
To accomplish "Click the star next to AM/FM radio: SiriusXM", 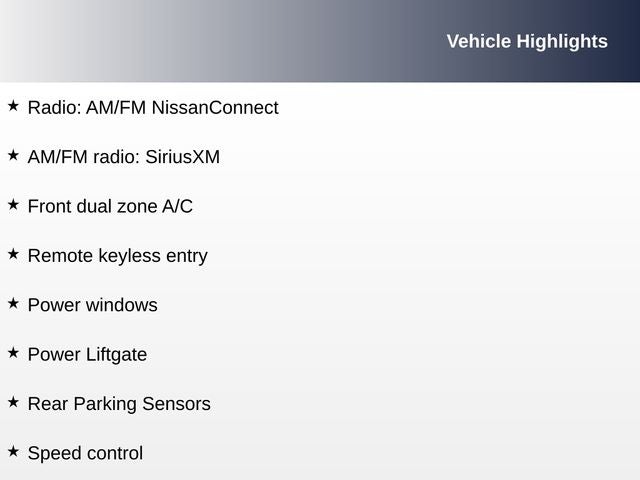I will (13, 155).
